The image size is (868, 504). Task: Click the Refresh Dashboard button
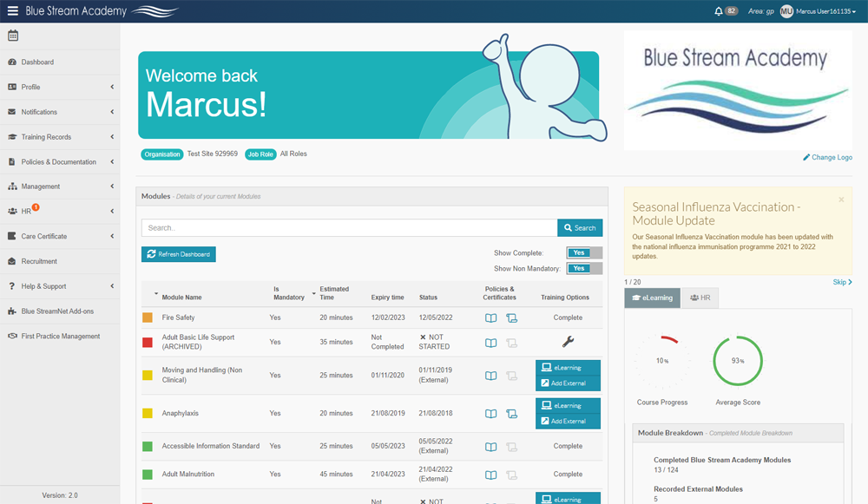click(x=175, y=254)
